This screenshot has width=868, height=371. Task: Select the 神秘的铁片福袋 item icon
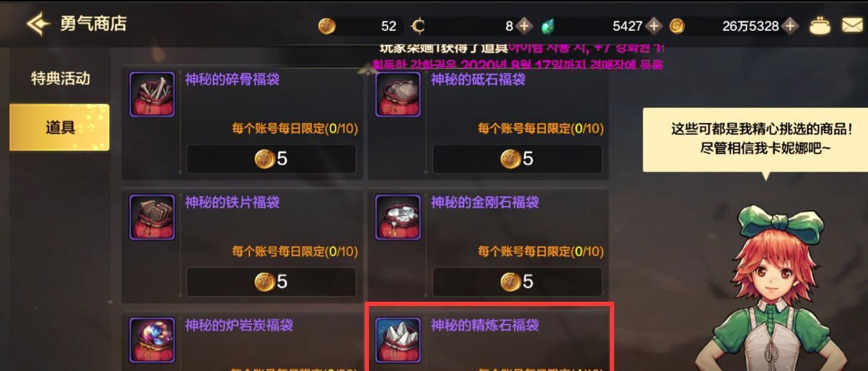coord(152,217)
